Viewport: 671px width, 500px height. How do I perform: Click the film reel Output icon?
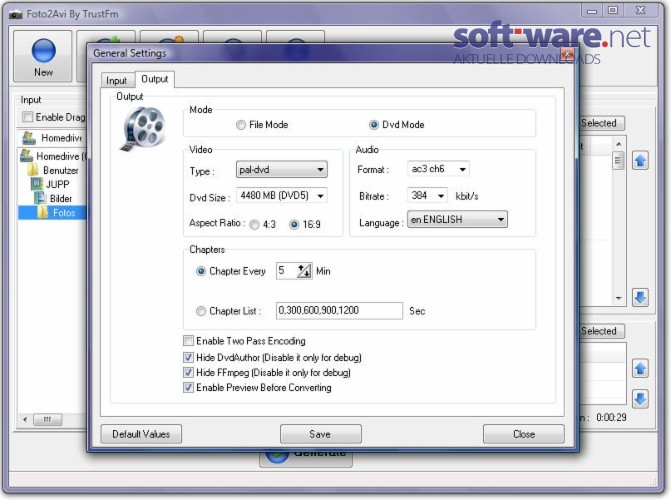143,128
